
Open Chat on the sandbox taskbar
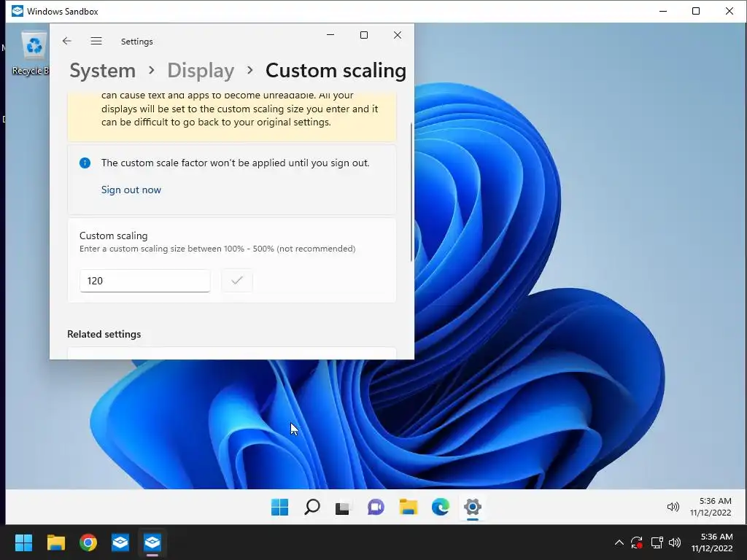376,507
